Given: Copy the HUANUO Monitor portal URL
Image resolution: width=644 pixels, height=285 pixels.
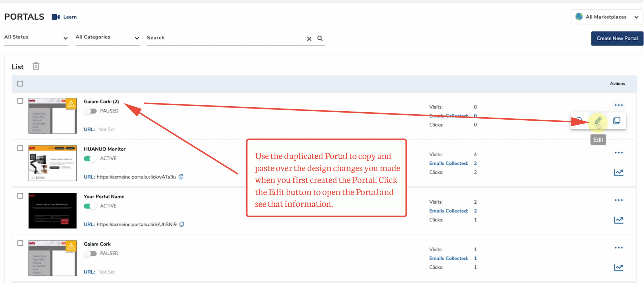Looking at the screenshot, I should (181, 177).
